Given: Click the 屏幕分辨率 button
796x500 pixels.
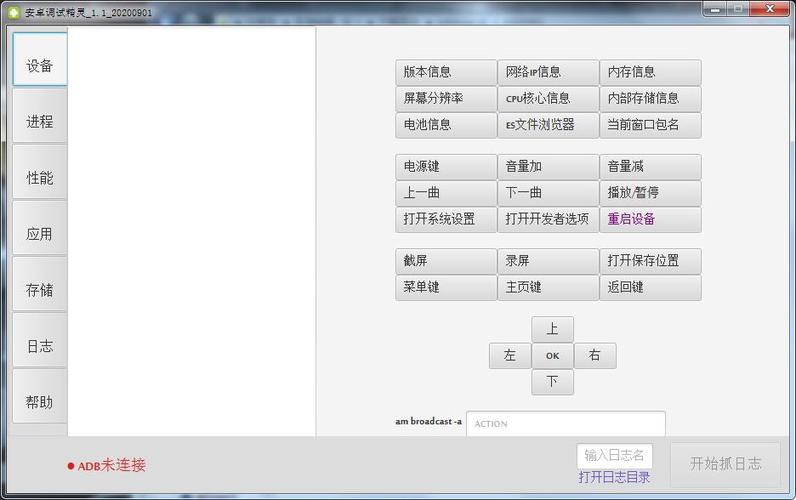Looking at the screenshot, I should [446, 98].
